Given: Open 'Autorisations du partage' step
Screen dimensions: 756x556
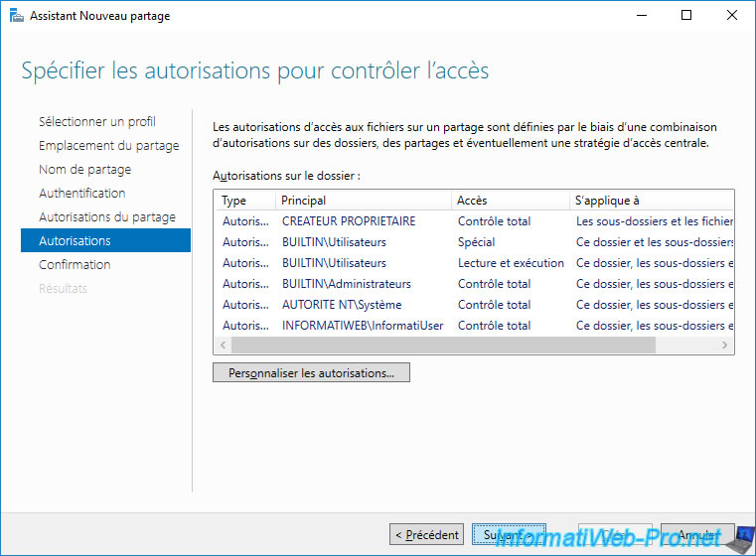Looking at the screenshot, I should [x=106, y=217].
